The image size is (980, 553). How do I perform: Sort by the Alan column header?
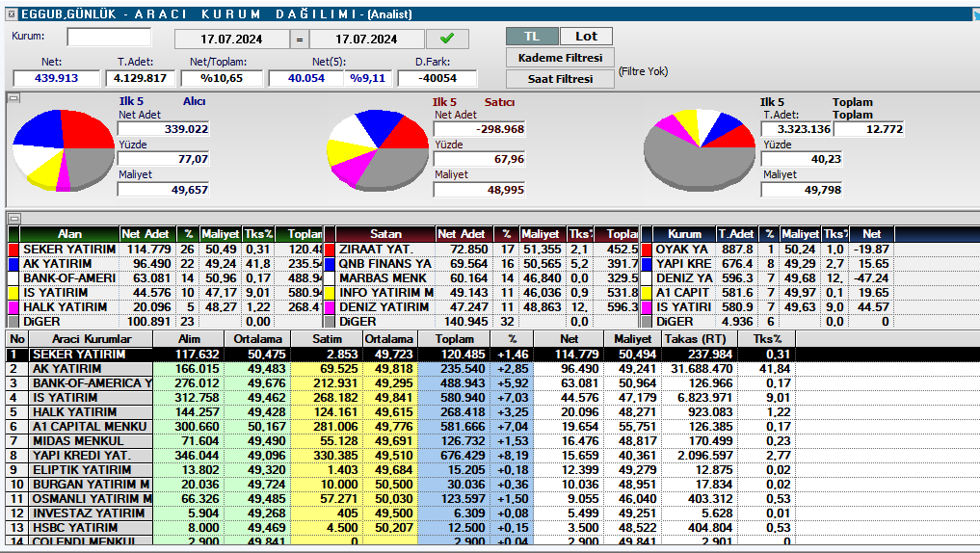click(x=69, y=234)
